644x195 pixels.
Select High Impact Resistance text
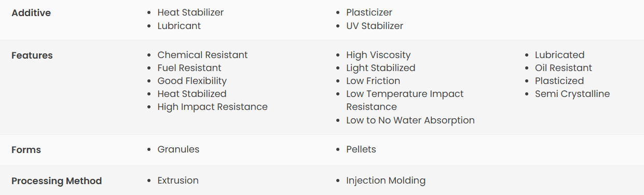coord(213,107)
